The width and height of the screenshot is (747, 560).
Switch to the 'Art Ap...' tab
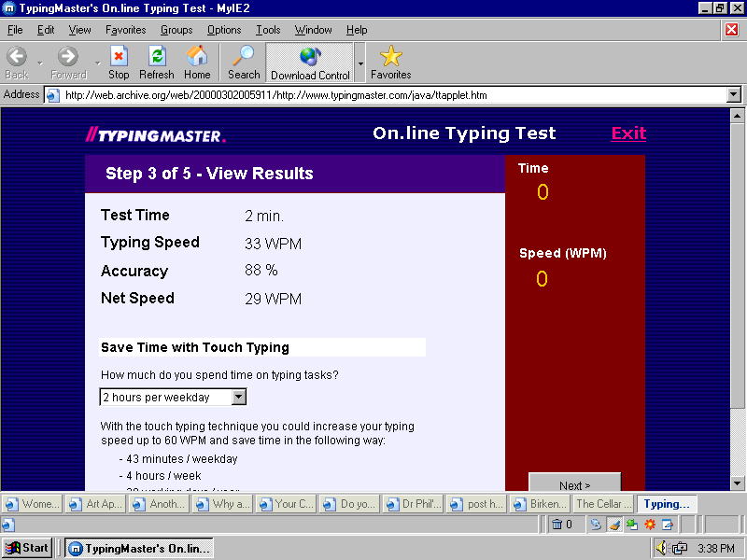click(96, 504)
